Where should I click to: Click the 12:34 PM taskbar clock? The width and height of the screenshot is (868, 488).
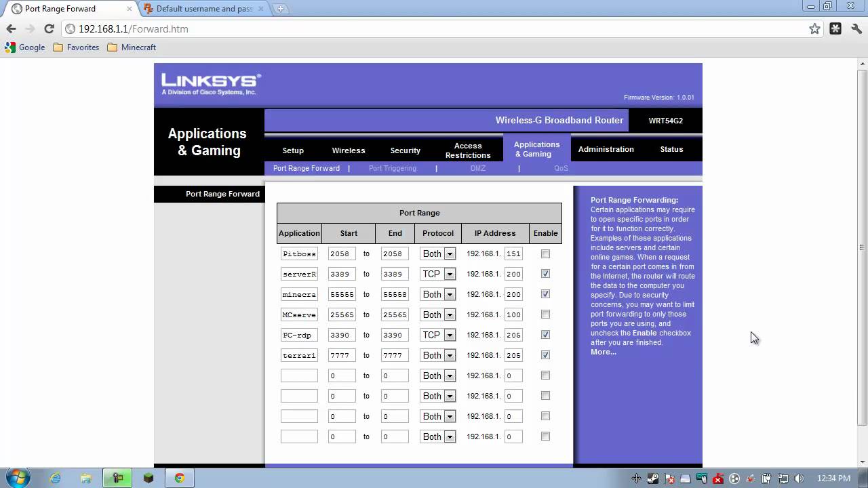tap(833, 479)
